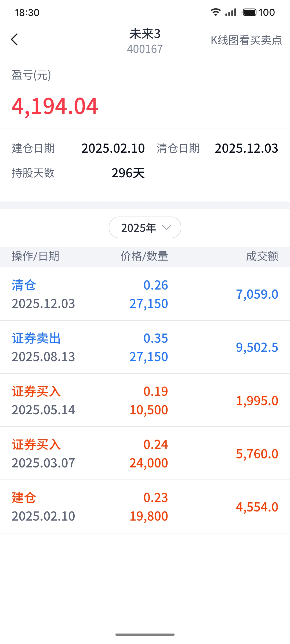
Task: Tap the profit amount 4,194.04
Action: [x=55, y=106]
